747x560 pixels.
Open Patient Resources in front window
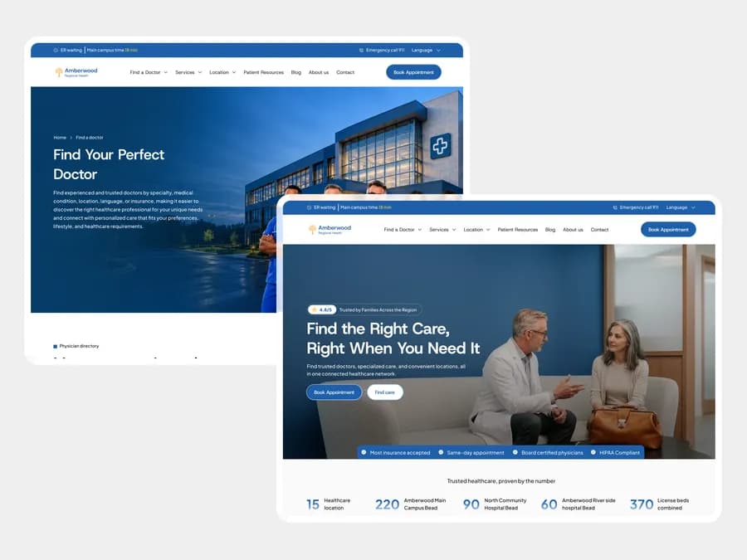[518, 230]
